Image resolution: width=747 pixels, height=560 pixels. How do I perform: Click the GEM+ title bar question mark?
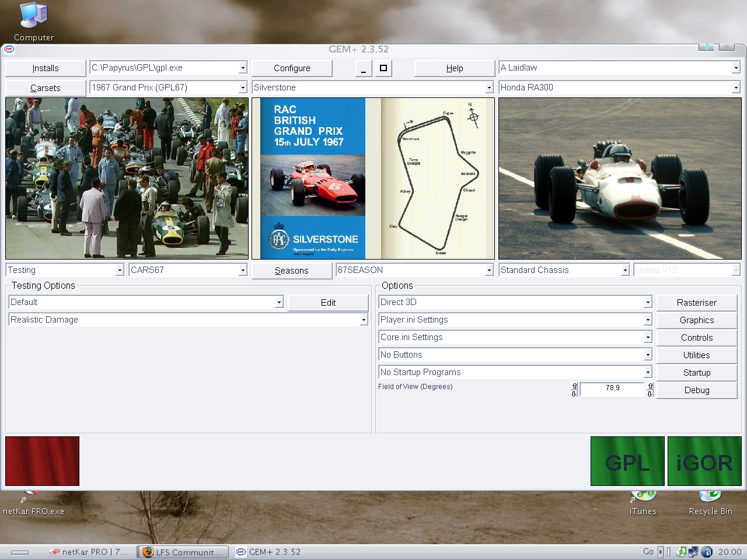tap(706, 47)
